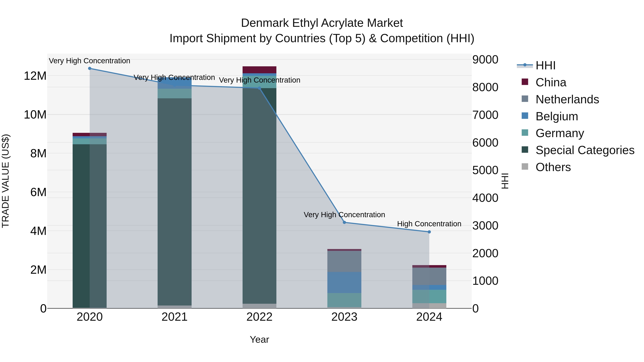Click the 2024 Others bar segment
The image size is (644, 362).
point(429,306)
